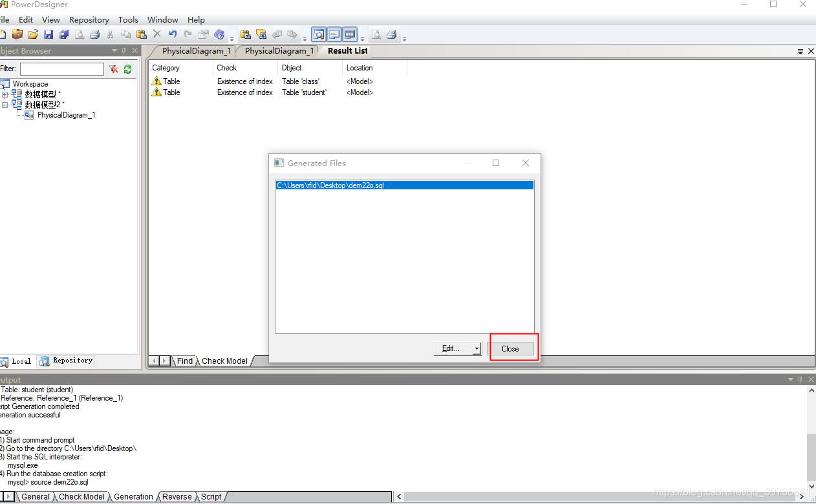Image resolution: width=816 pixels, height=504 pixels.
Task: Select dem22o.sql file path in list
Action: (404, 185)
